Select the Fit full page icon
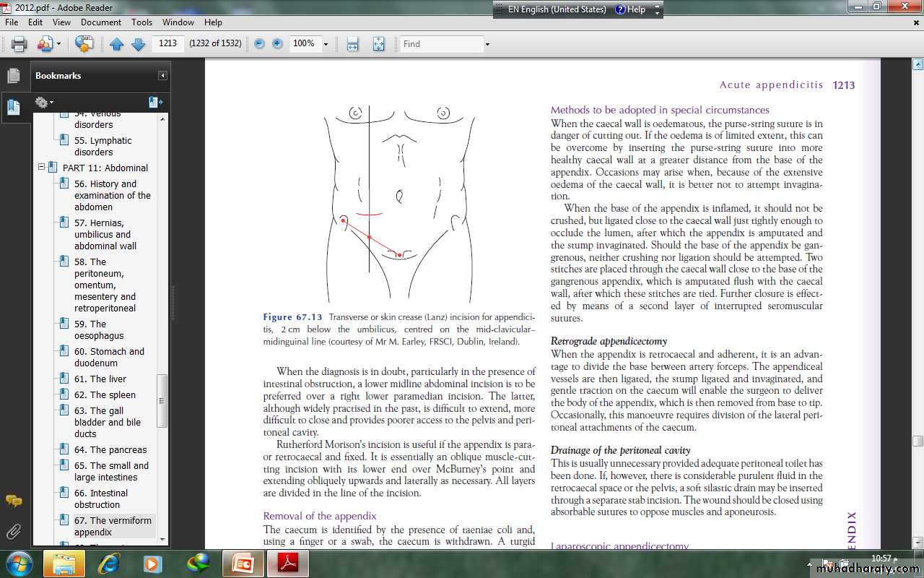The image size is (924, 578). (x=378, y=44)
